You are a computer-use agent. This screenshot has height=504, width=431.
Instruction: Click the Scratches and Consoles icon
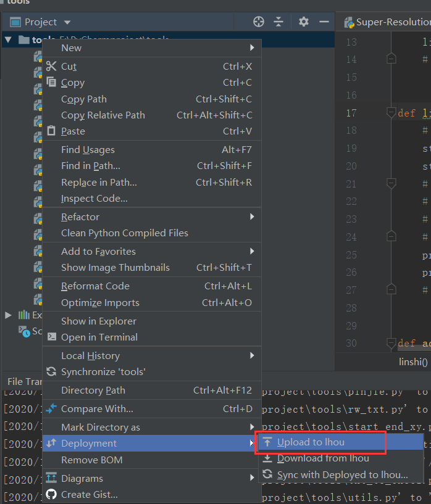click(24, 331)
